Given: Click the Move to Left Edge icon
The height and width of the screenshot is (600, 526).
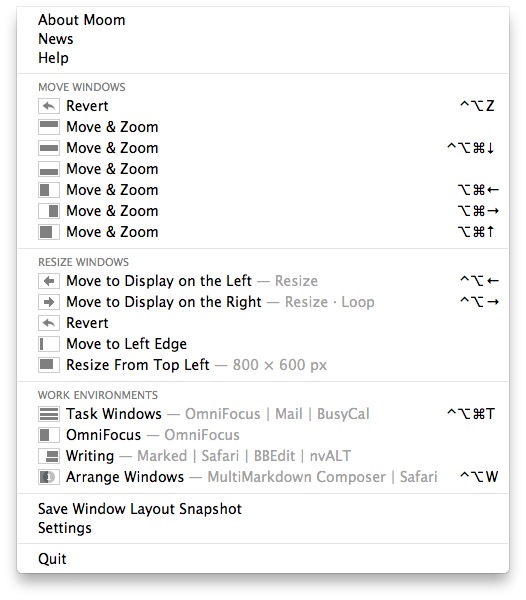Looking at the screenshot, I should click(49, 344).
